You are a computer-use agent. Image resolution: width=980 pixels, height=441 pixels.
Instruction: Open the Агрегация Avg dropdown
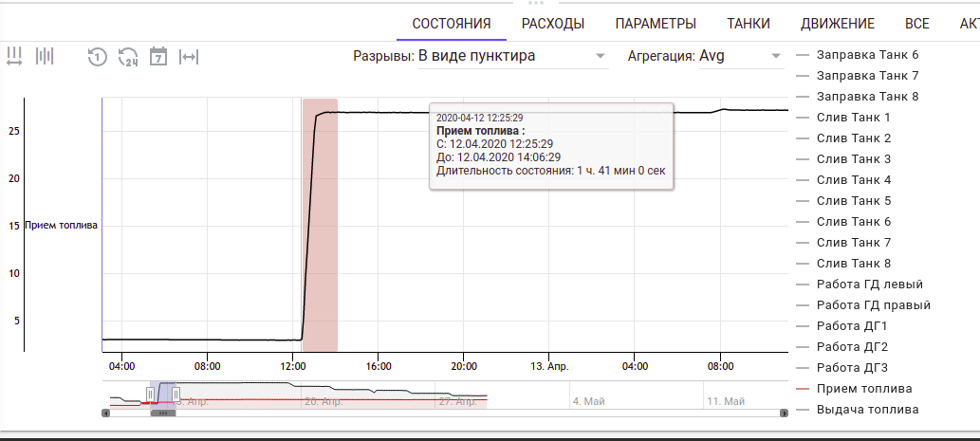pyautogui.click(x=738, y=56)
